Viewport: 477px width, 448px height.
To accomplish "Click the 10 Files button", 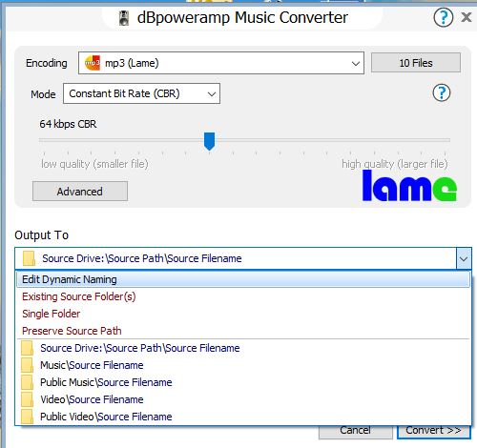I will pos(416,63).
